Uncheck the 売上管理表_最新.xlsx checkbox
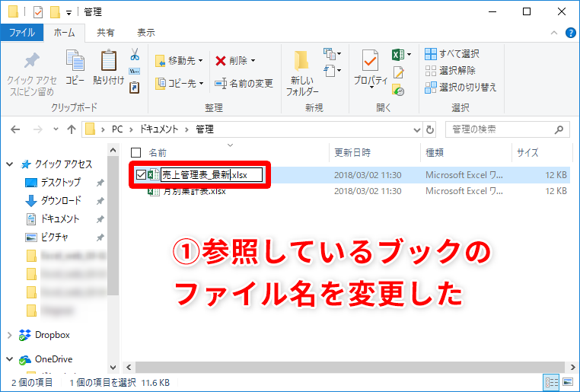This screenshot has width=580, height=392. tap(141, 174)
